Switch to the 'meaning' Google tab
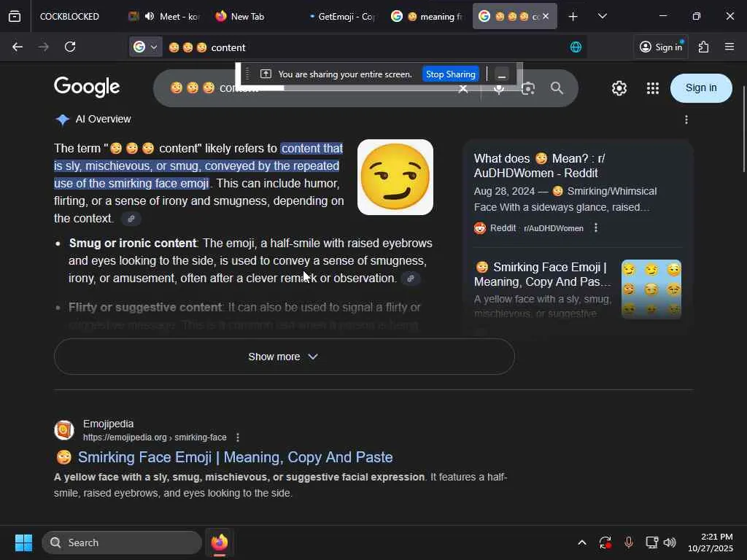 pos(427,17)
